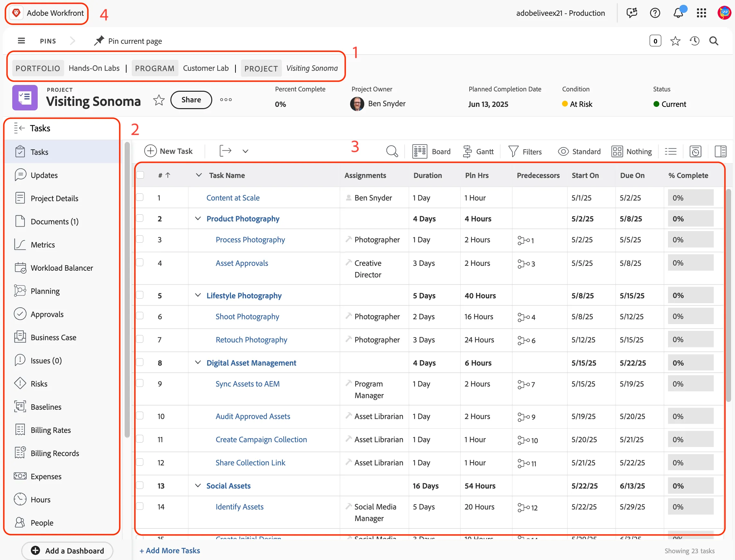Select the Asset Approvals row checkbox
735x560 pixels.
pos(140,263)
